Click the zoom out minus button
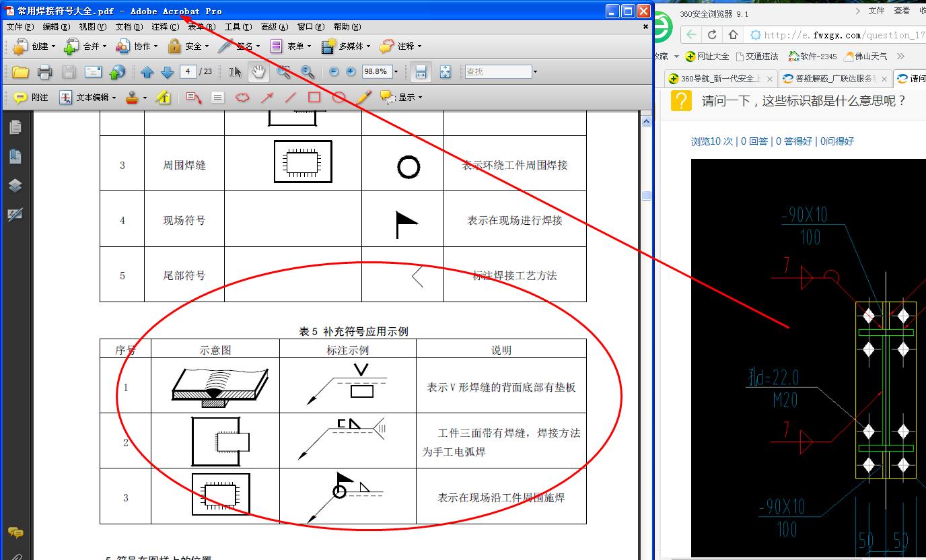The height and width of the screenshot is (560, 926). (334, 71)
